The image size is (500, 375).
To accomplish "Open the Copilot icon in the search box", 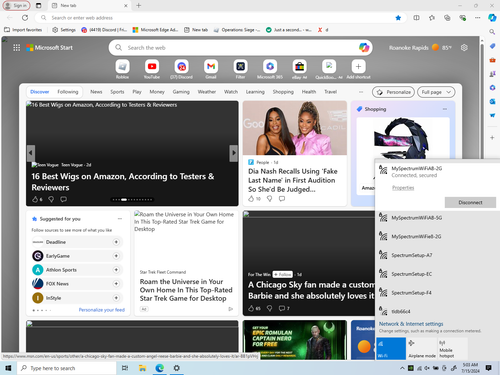I will click(x=364, y=48).
